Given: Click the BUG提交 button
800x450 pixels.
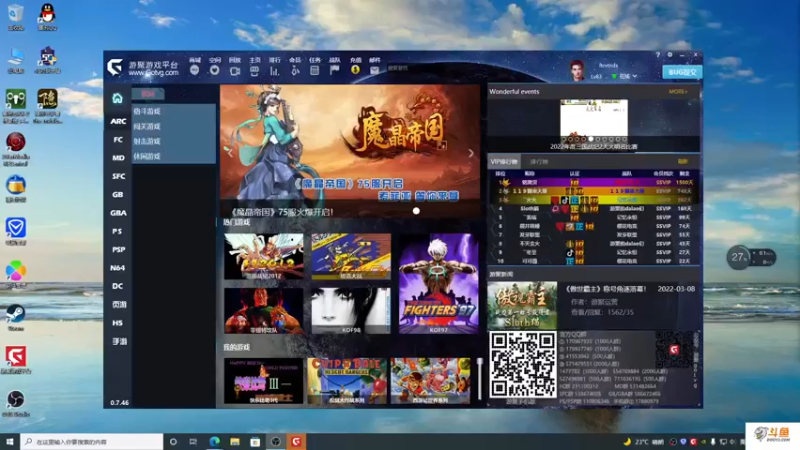Looking at the screenshot, I should [682, 72].
